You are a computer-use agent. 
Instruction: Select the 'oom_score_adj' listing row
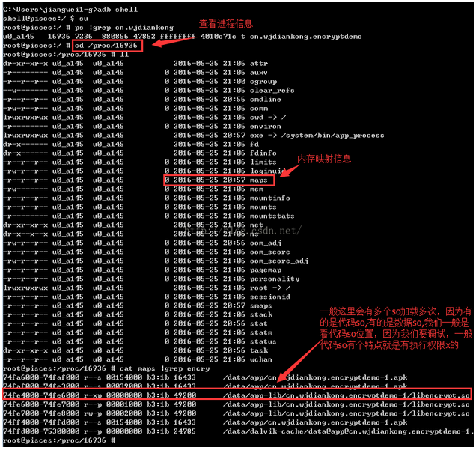tap(156, 261)
